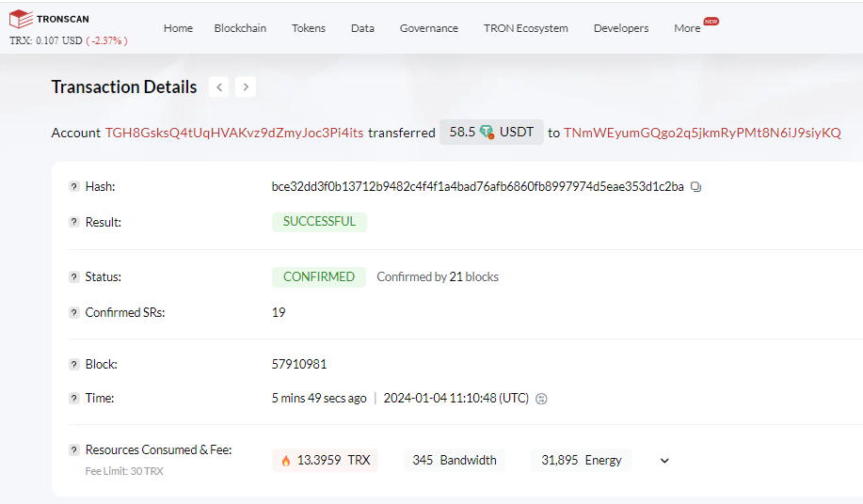This screenshot has width=863, height=504.
Task: Click help icon beside Resources Consumed & Fee
Action: [x=73, y=449]
